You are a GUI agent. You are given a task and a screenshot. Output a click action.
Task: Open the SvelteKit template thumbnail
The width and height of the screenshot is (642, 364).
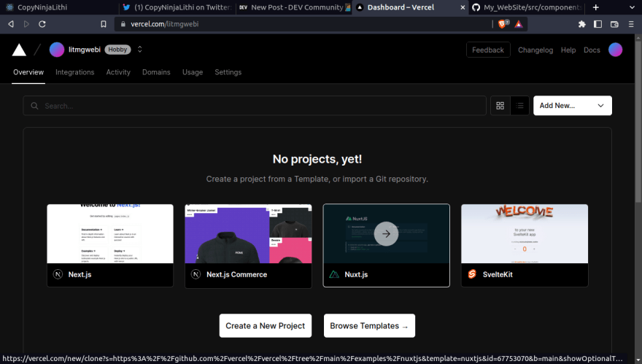pyautogui.click(x=525, y=234)
